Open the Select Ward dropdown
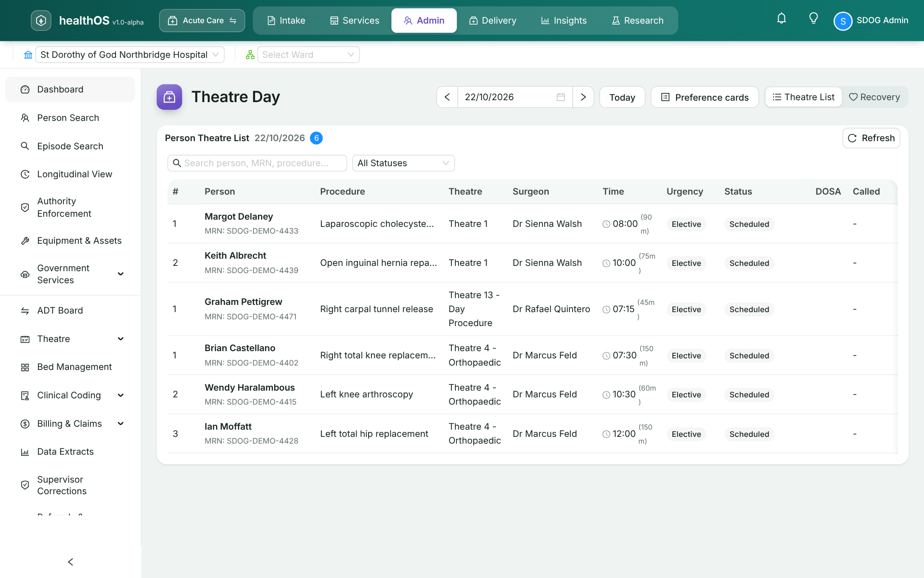 [x=308, y=55]
